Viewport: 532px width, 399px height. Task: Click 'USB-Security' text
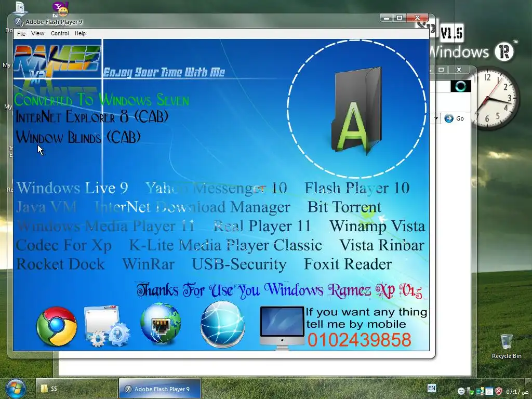click(239, 264)
